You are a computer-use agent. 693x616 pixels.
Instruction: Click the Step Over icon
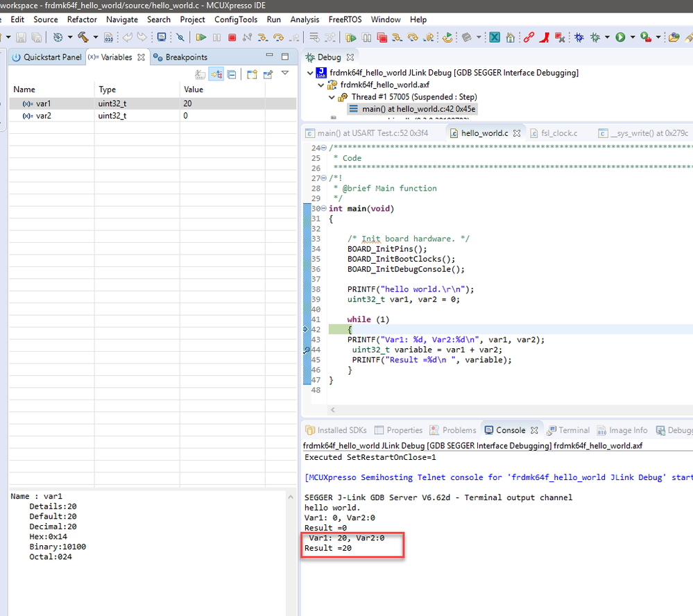[278, 37]
